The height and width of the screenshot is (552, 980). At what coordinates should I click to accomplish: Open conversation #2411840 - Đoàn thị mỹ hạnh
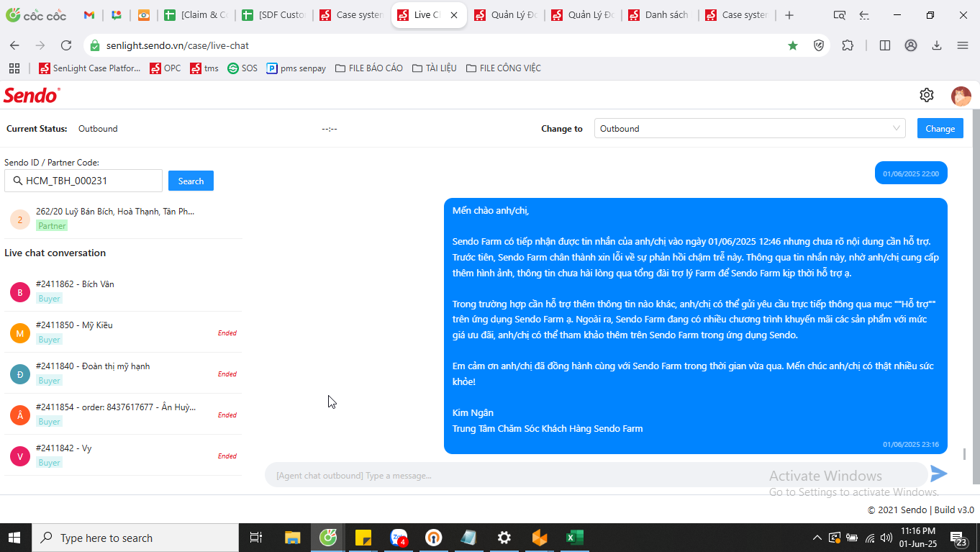tap(123, 374)
